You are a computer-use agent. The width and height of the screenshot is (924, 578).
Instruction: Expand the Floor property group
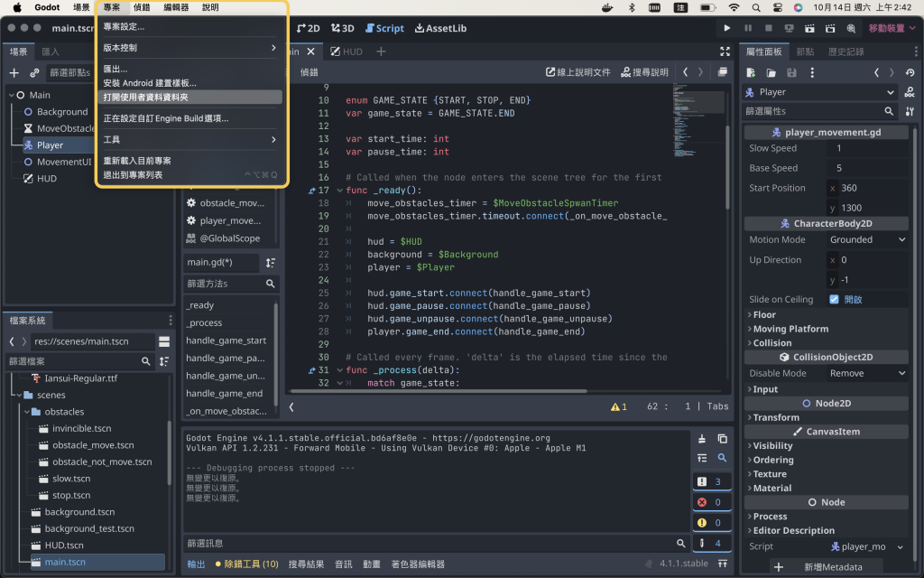pos(763,315)
